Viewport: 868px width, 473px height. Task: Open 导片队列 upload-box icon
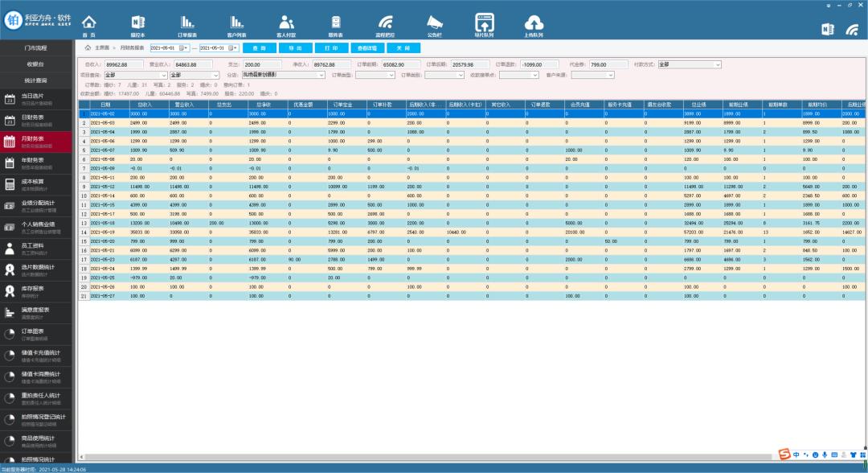pos(484,25)
